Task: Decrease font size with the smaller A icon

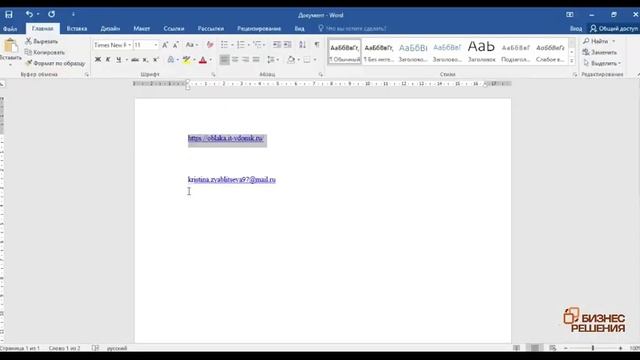Action: pyautogui.click(x=176, y=45)
